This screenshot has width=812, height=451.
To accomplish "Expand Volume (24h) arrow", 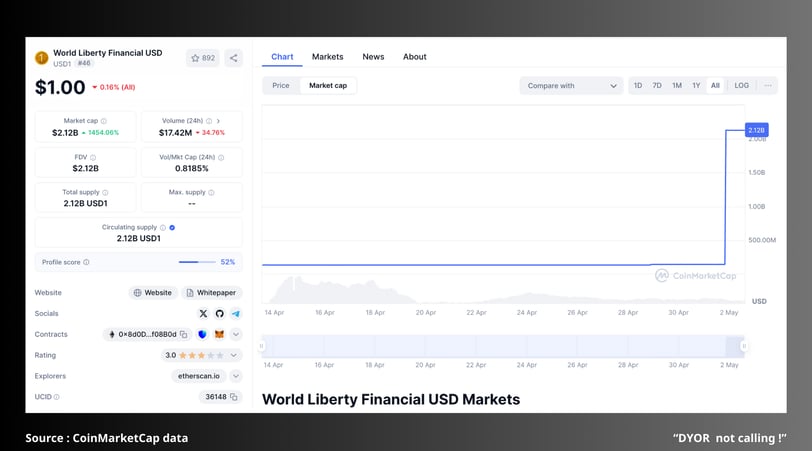I will 218,121.
